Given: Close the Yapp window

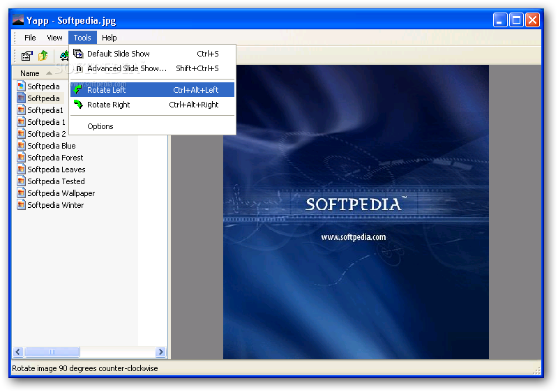Looking at the screenshot, I should coord(532,20).
